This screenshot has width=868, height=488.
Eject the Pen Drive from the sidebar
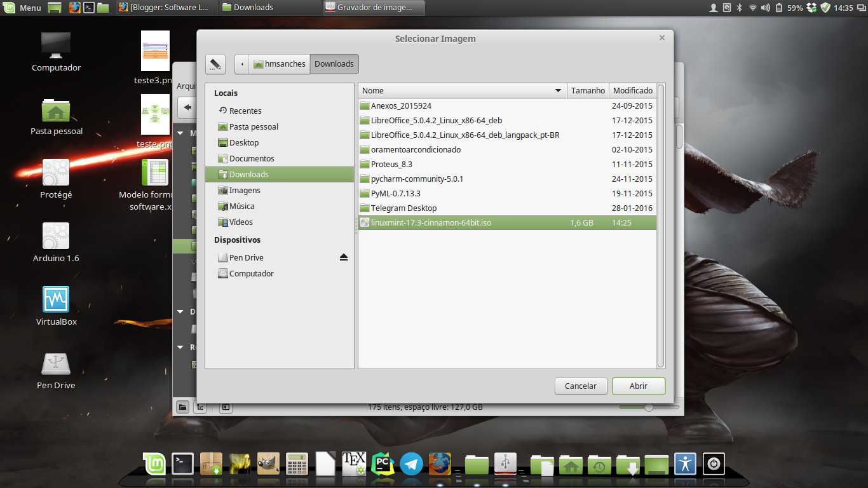pos(344,257)
